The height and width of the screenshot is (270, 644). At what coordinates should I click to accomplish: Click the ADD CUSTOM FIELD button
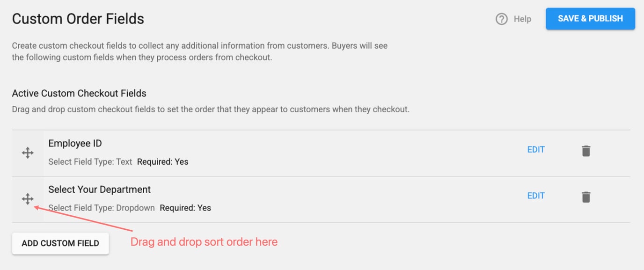[60, 243]
